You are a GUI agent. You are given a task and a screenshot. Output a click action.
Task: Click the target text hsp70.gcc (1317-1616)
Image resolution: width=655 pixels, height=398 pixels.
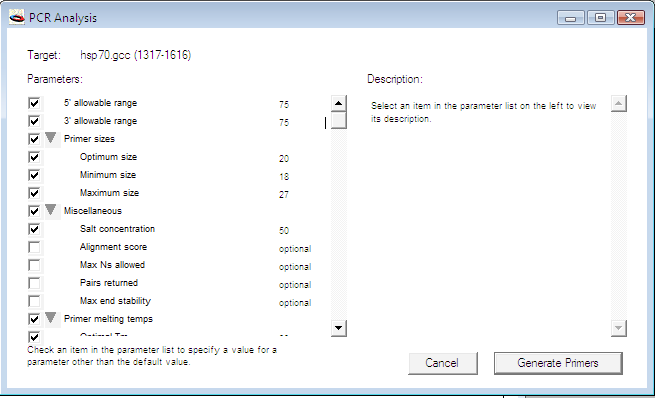coord(136,55)
